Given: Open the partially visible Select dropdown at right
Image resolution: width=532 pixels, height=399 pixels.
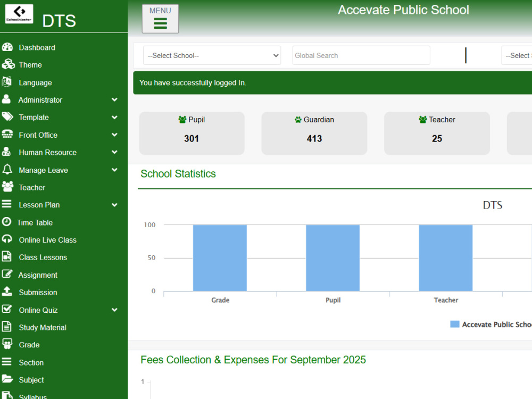Looking at the screenshot, I should click(x=517, y=55).
